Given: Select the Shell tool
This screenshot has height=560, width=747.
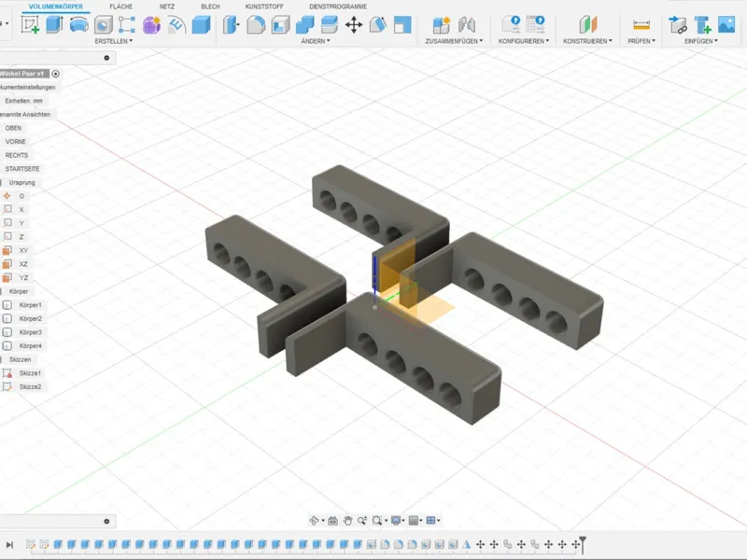Looking at the screenshot, I should 281,25.
